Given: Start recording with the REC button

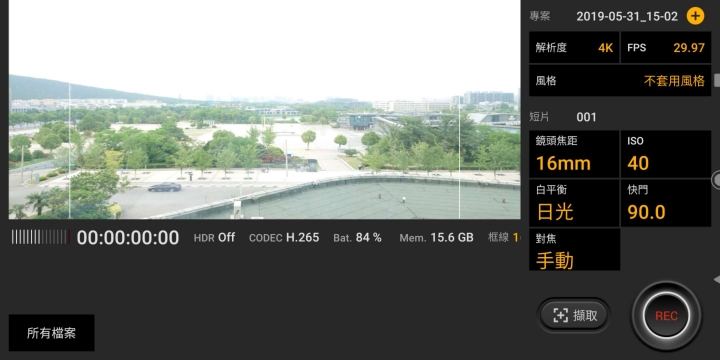Looking at the screenshot, I should (666, 315).
